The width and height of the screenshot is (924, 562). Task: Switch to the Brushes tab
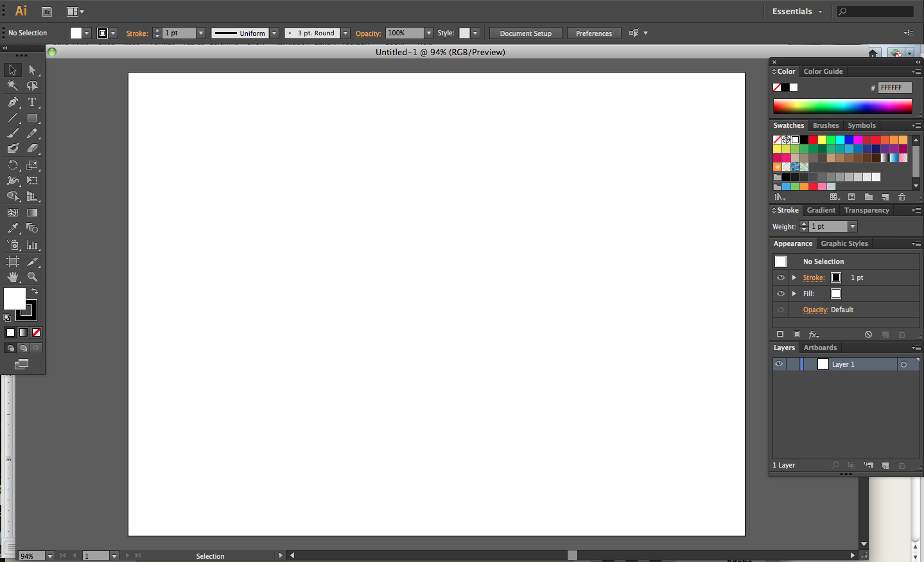tap(826, 125)
